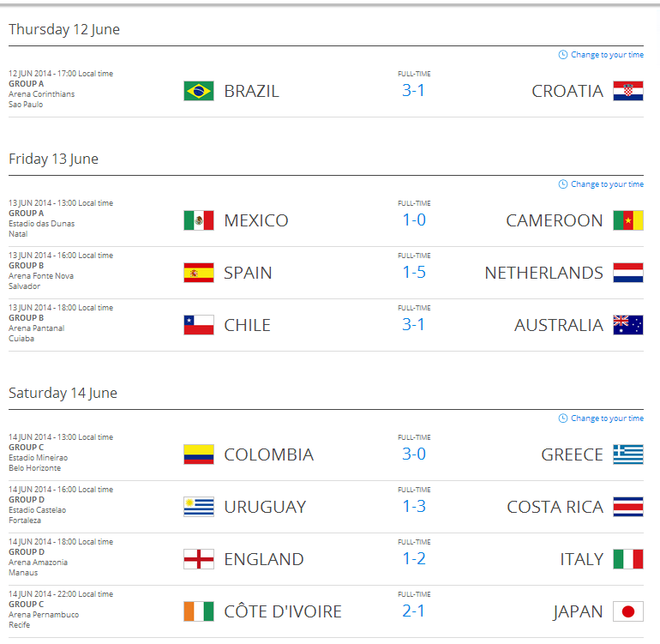Click the England flag icon
The image size is (660, 644).
click(199, 559)
